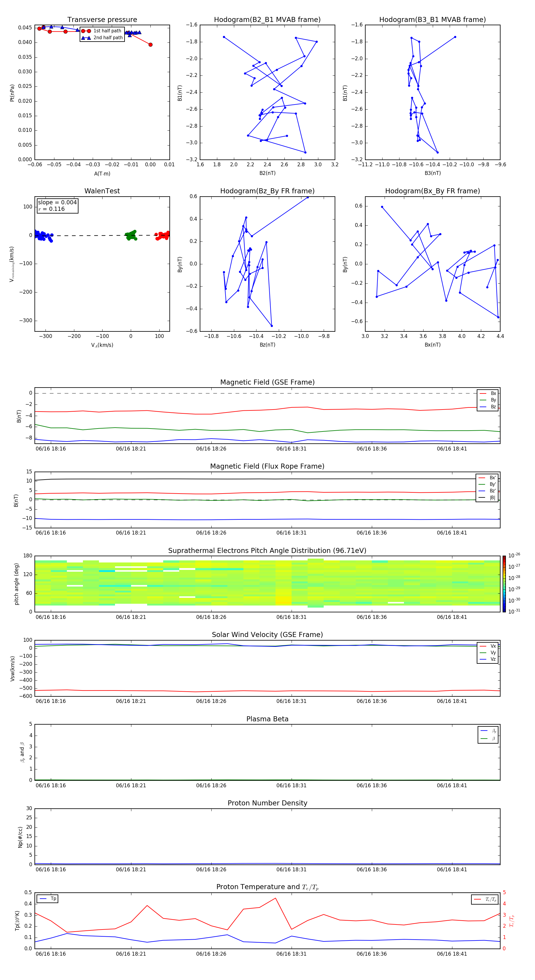Click the 'Pt(nPa)' y-axis label
The width and height of the screenshot is (535, 980).
pyautogui.click(x=12, y=93)
